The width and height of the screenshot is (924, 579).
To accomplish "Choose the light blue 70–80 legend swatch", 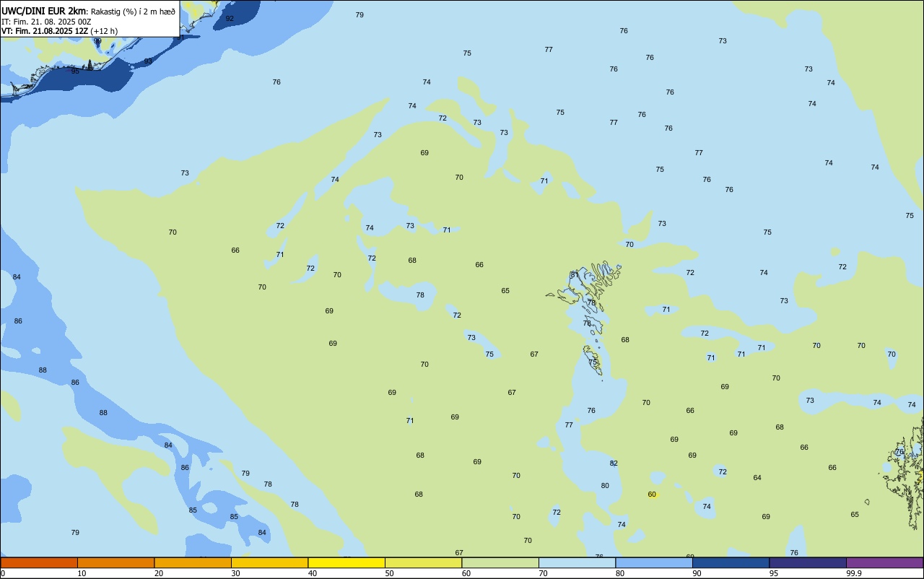I will click(577, 562).
